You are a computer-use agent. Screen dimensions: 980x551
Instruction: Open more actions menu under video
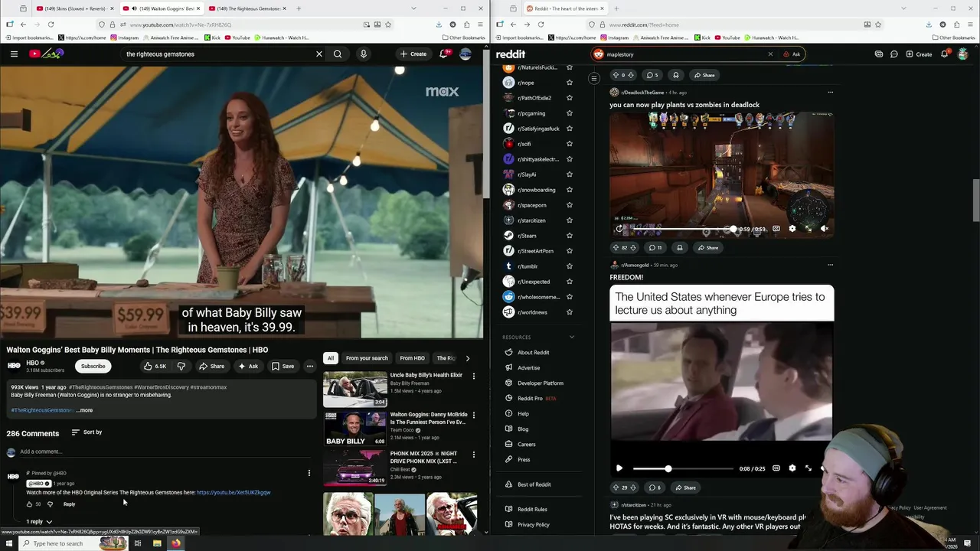click(x=310, y=367)
